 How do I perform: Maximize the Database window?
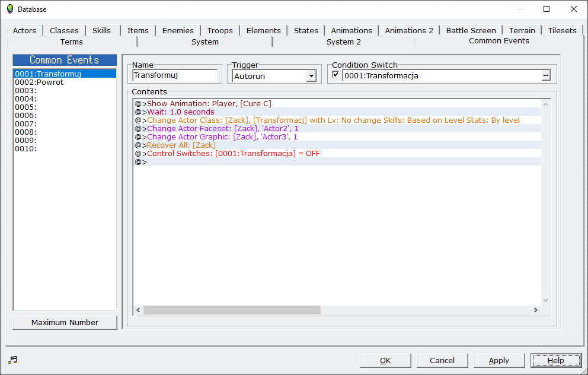pyautogui.click(x=547, y=9)
